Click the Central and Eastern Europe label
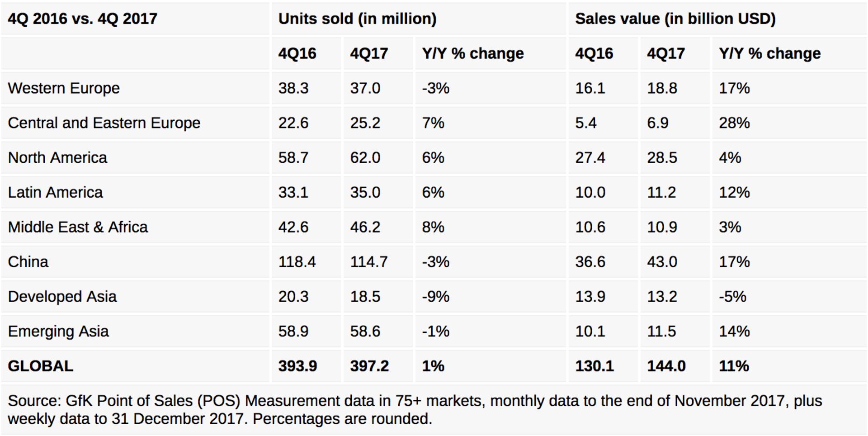This screenshot has width=868, height=436. click(x=104, y=123)
